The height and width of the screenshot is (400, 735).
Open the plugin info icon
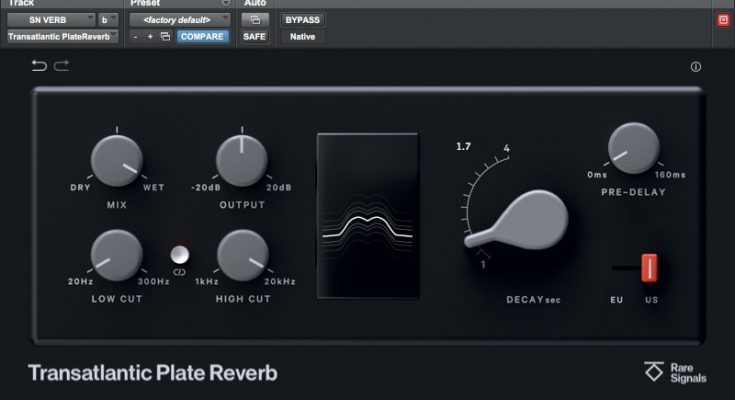click(x=696, y=67)
